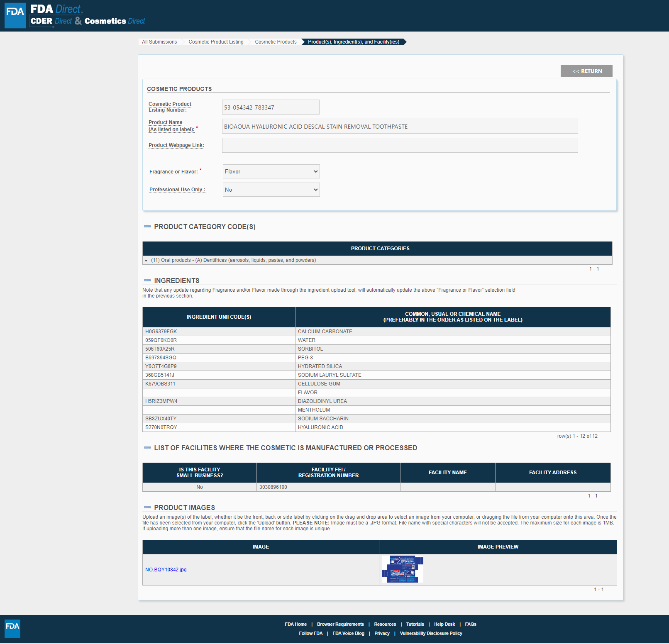Screen dimensions: 669x644
Task: Collapse the List of Facilities section
Action: coord(147,448)
